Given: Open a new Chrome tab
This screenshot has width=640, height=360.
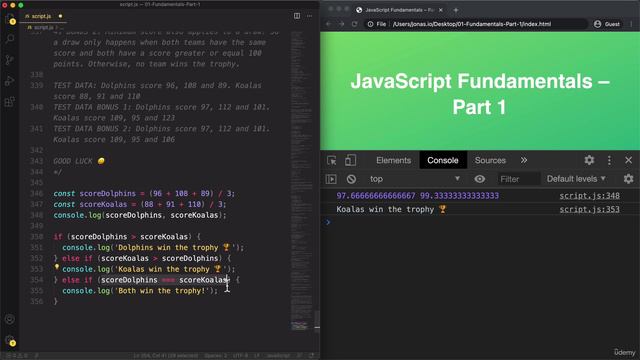Looking at the screenshot, I should 456,10.
